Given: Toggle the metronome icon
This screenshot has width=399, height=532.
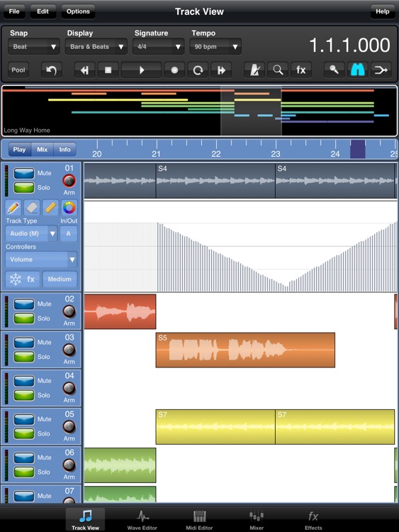Looking at the screenshot, I should click(x=254, y=70).
